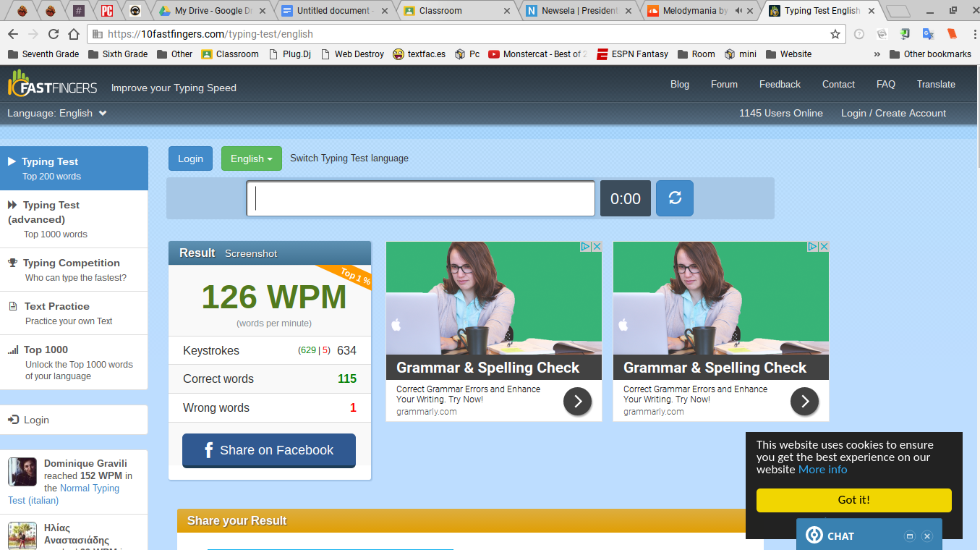Click the 10FastFingers logo
The width and height of the screenshot is (980, 550).
click(52, 85)
